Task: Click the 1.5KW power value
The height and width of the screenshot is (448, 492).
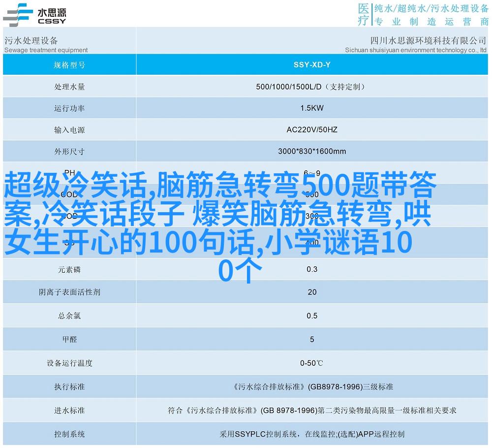Action: point(312,108)
